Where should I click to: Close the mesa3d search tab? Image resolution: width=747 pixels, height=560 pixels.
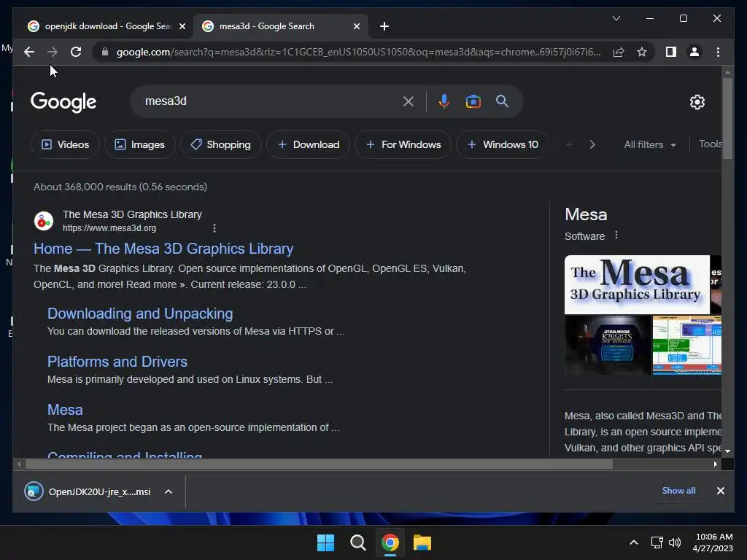click(356, 26)
